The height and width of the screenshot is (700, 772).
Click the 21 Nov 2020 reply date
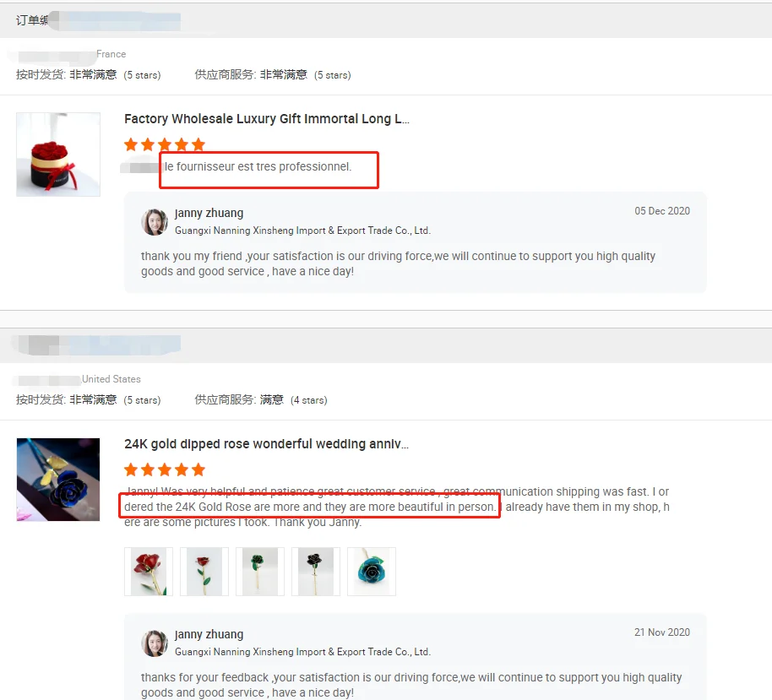point(661,632)
